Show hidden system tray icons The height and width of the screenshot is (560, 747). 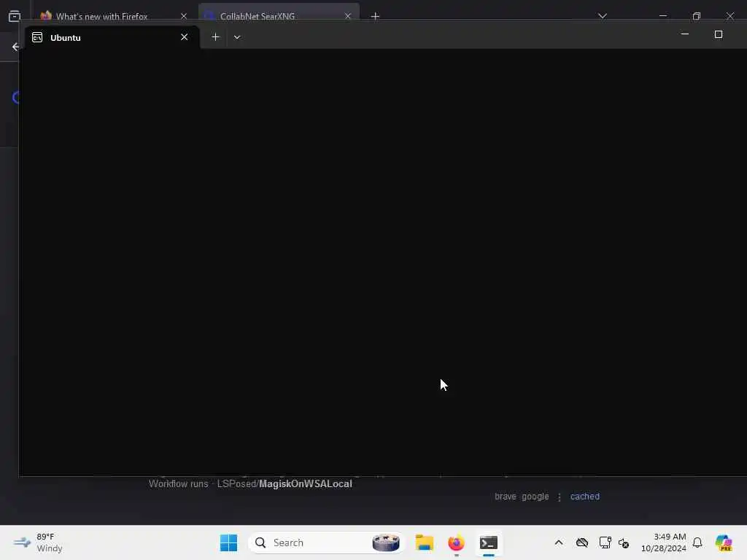click(559, 542)
